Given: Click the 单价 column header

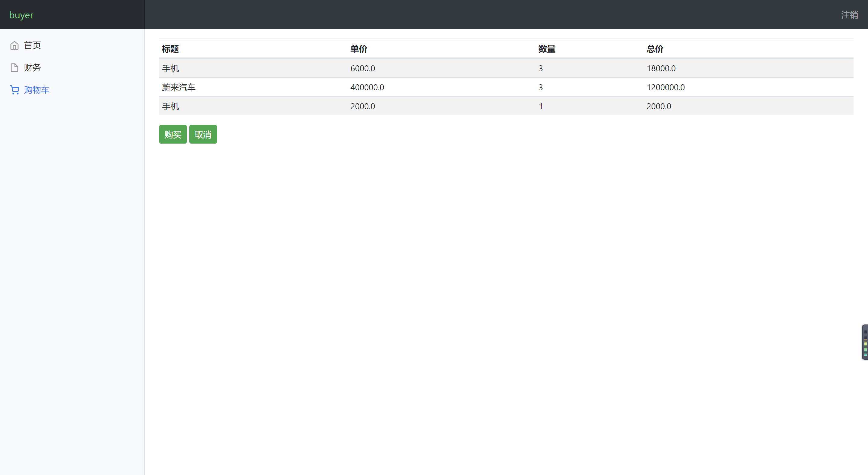Looking at the screenshot, I should [359, 49].
